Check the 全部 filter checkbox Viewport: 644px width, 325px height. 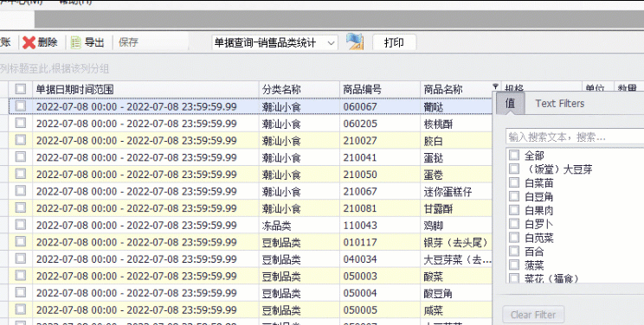(514, 155)
